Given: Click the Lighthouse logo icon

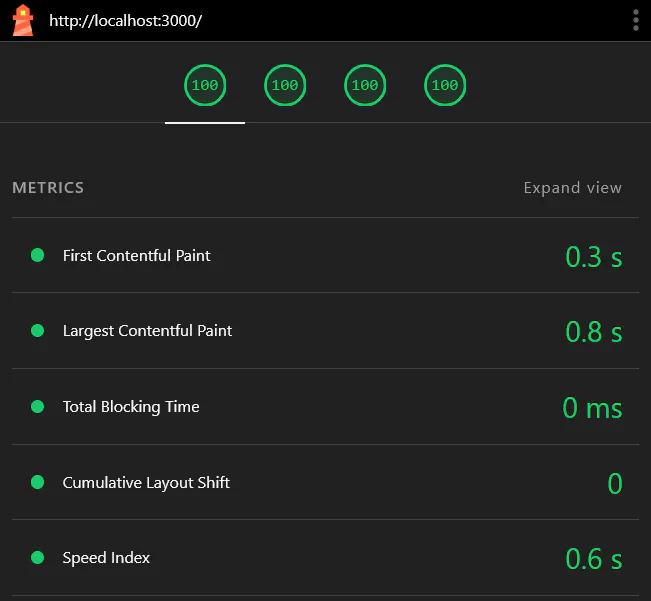Looking at the screenshot, I should pos(23,20).
